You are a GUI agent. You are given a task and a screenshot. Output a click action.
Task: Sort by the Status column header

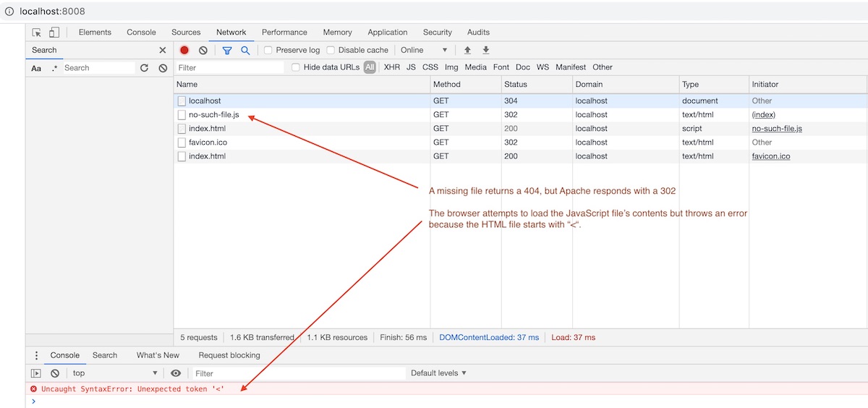click(x=537, y=84)
